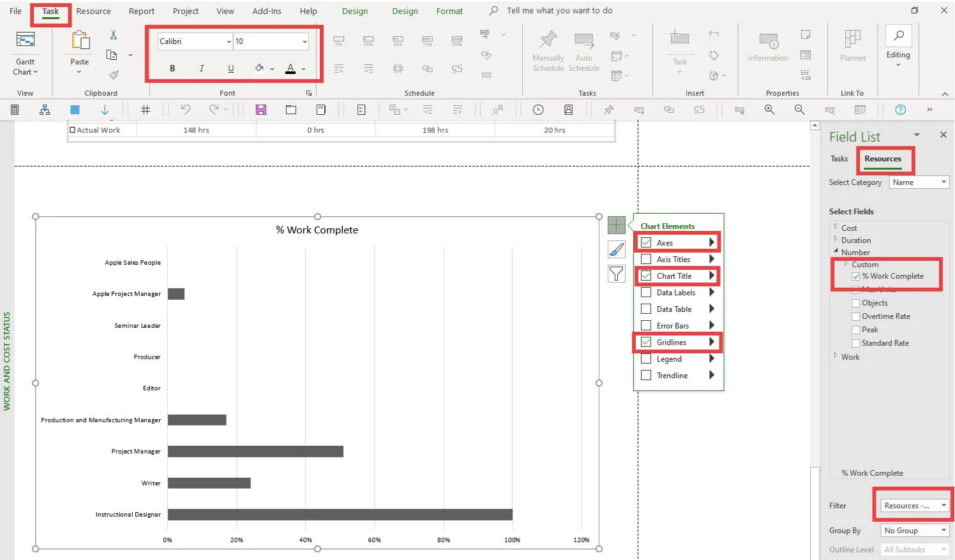Switch to the Resource ribbon tab
955x560 pixels.
tap(93, 11)
